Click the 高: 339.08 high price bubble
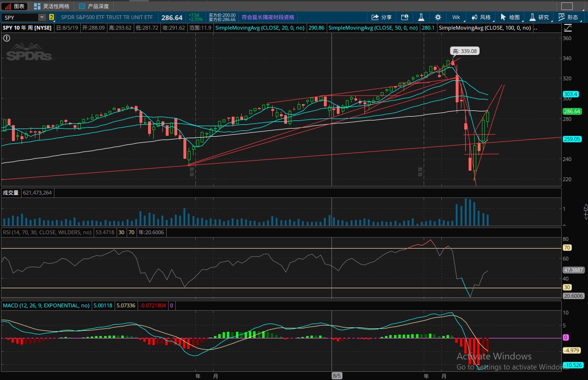This screenshot has height=380, width=588. [465, 51]
